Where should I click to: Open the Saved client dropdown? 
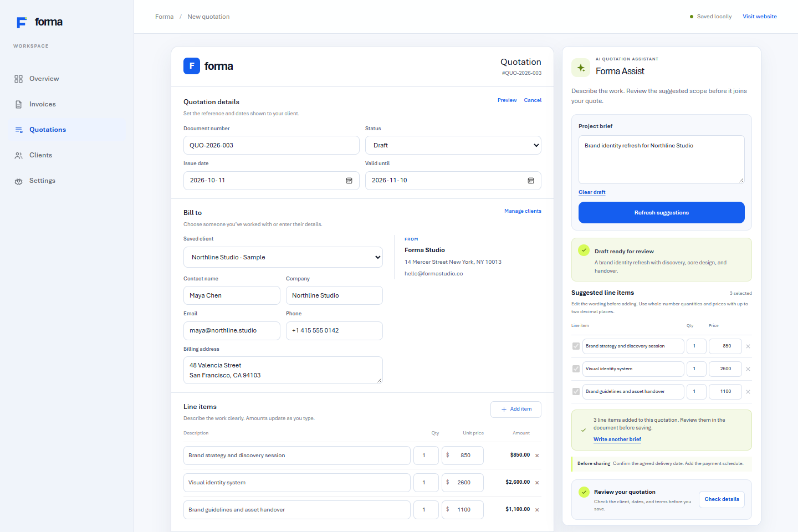click(x=283, y=257)
